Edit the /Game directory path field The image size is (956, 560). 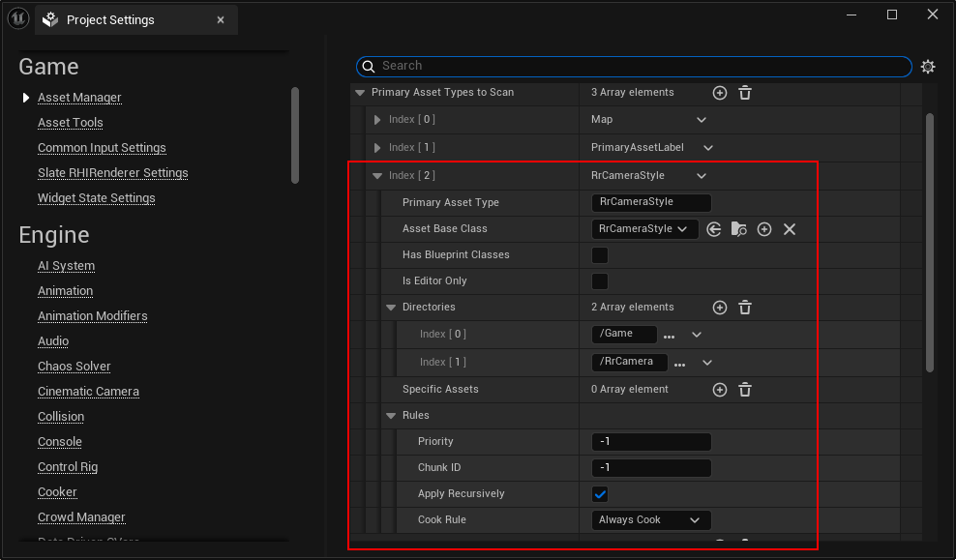coord(624,335)
